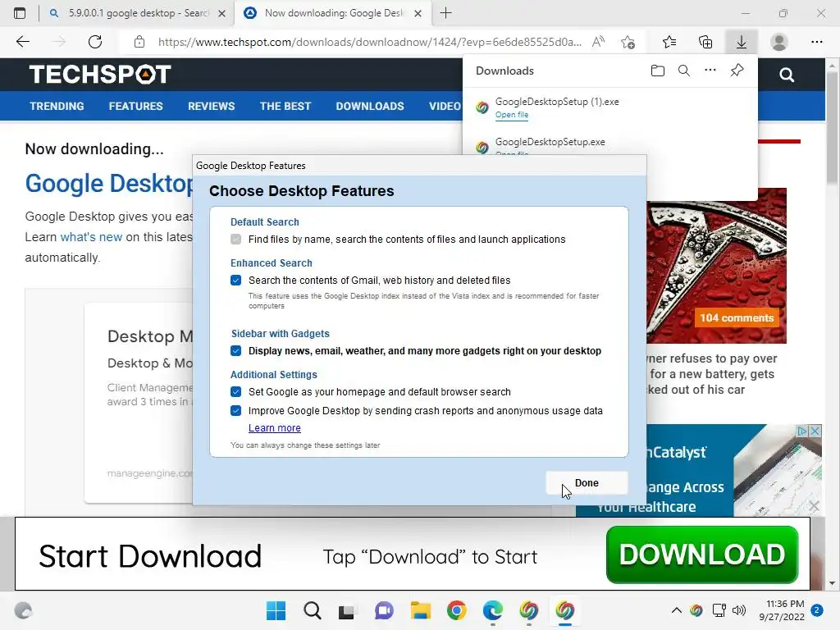The height and width of the screenshot is (630, 840).
Task: Open THE BEST nav item
Action: [x=285, y=106]
